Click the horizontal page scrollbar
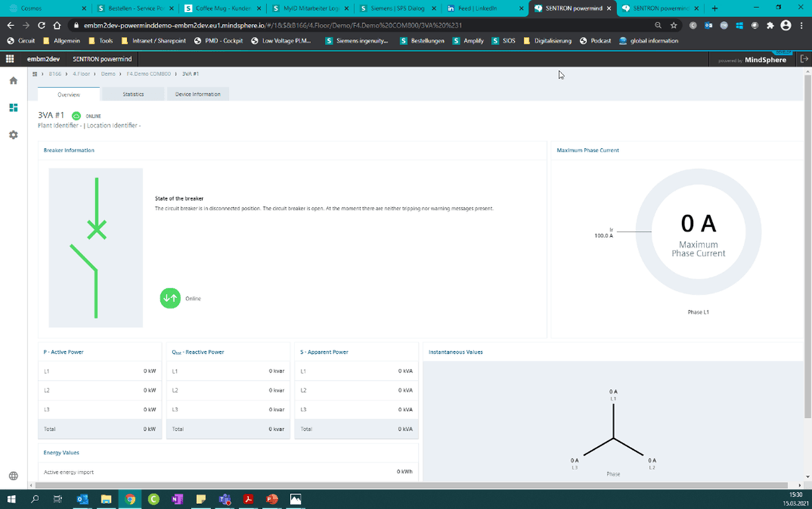This screenshot has height=509, width=812. (x=411, y=485)
